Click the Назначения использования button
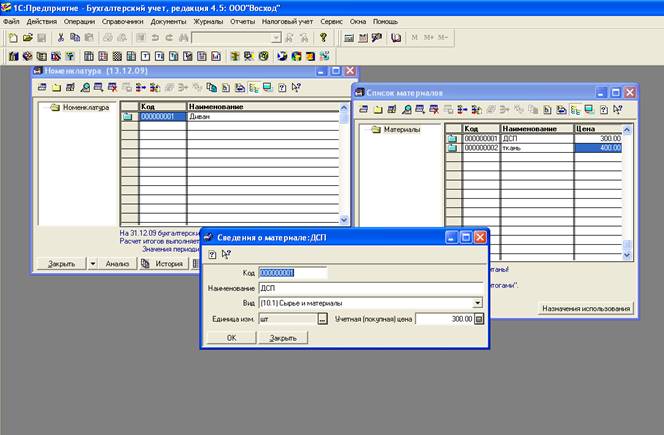Screen dimensions: 664x435 coord(586,309)
